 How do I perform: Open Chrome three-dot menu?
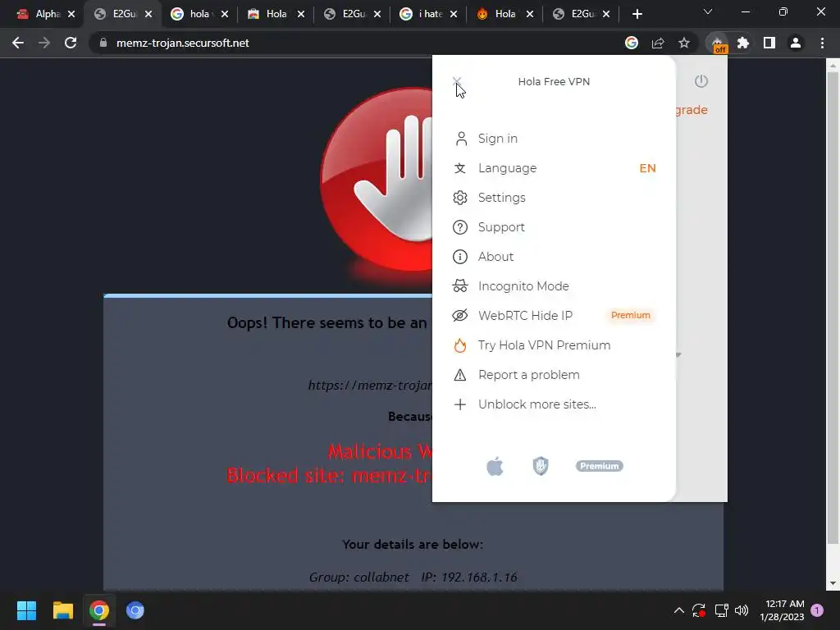coord(822,43)
